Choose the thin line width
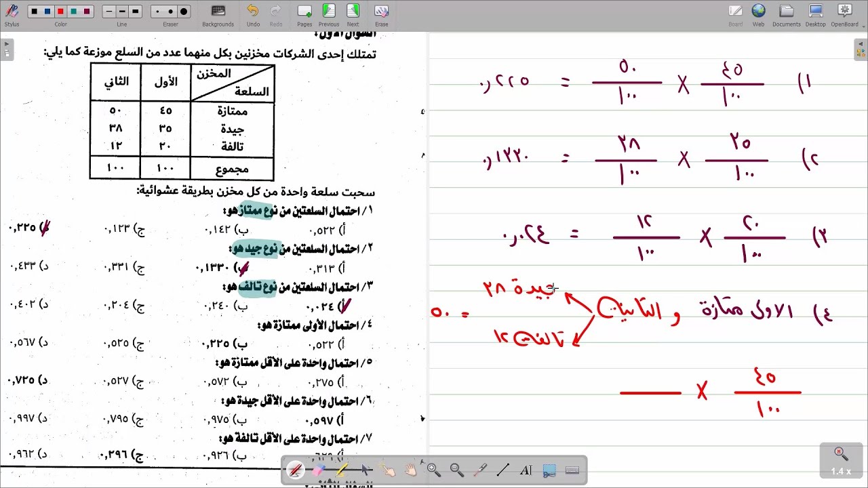Viewport: 868px width, 488px height. click(x=108, y=12)
